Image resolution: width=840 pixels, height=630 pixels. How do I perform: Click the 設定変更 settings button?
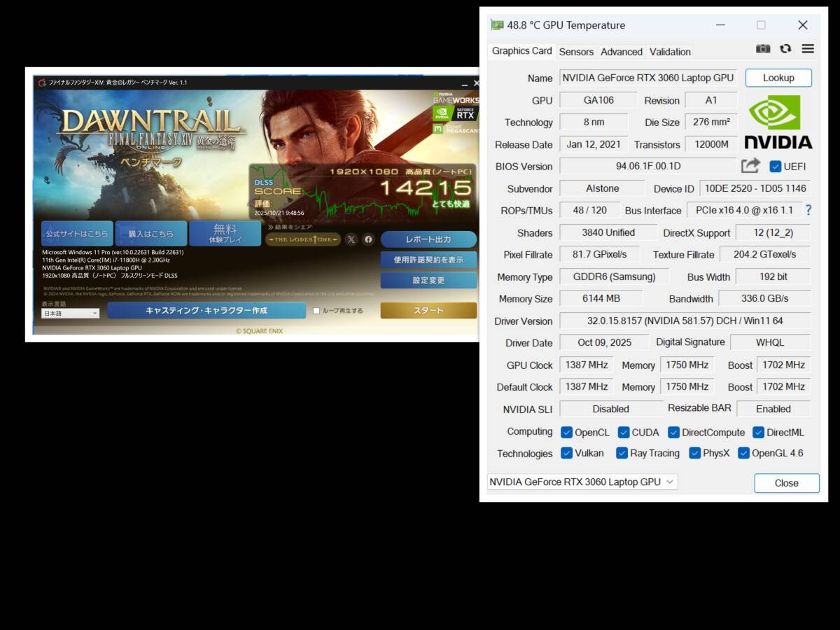[x=428, y=281]
